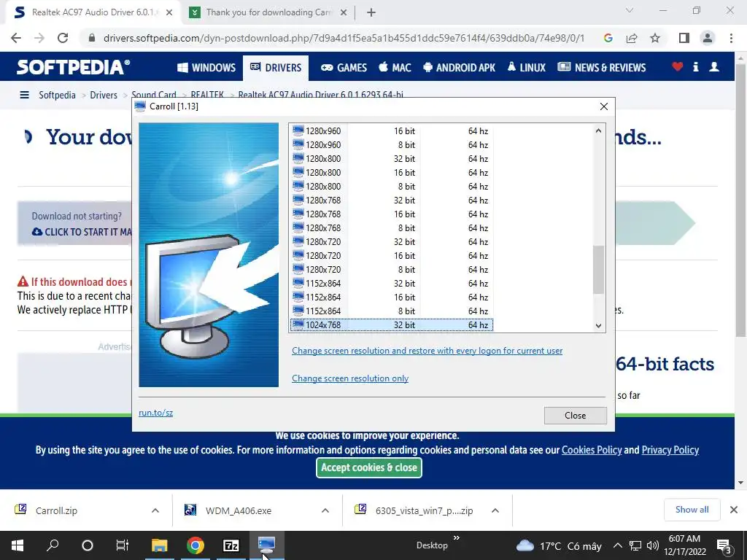Pick 1152x864 8 bit resolution
Viewport: 747px width, 560px height.
point(392,311)
